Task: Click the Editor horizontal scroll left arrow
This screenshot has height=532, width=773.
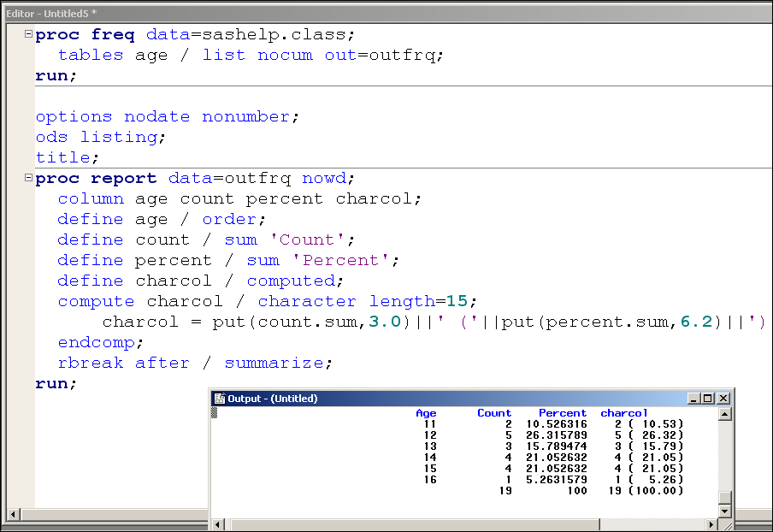Action: pyautogui.click(x=13, y=515)
